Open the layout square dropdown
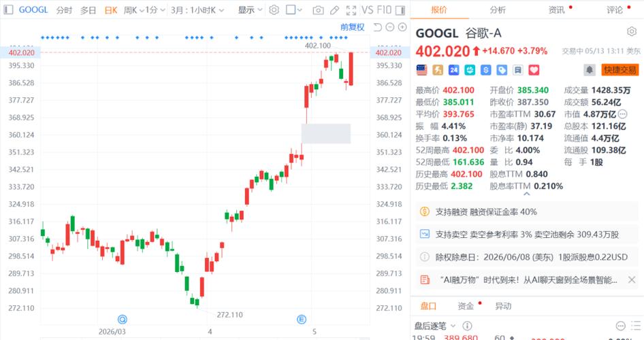The image size is (644, 340). pyautogui.click(x=294, y=10)
